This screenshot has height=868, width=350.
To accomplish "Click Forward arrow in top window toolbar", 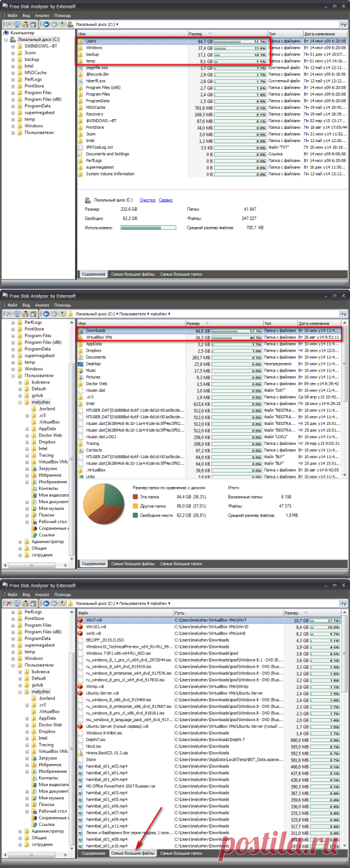I will (x=54, y=24).
